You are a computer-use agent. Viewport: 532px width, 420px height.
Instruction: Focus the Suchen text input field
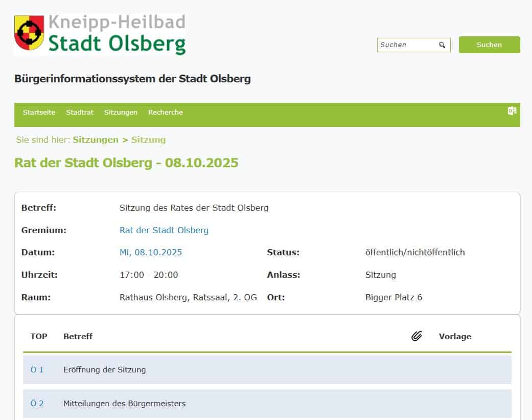pos(407,45)
